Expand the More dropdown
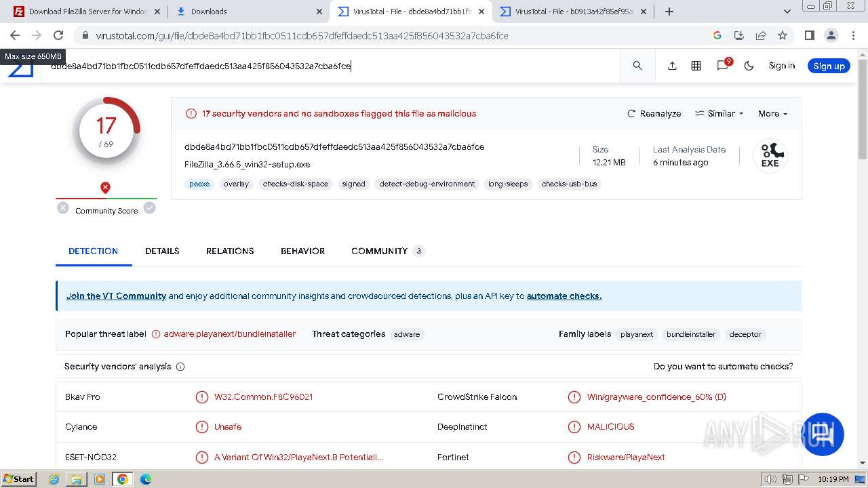The image size is (868, 488). coord(772,114)
